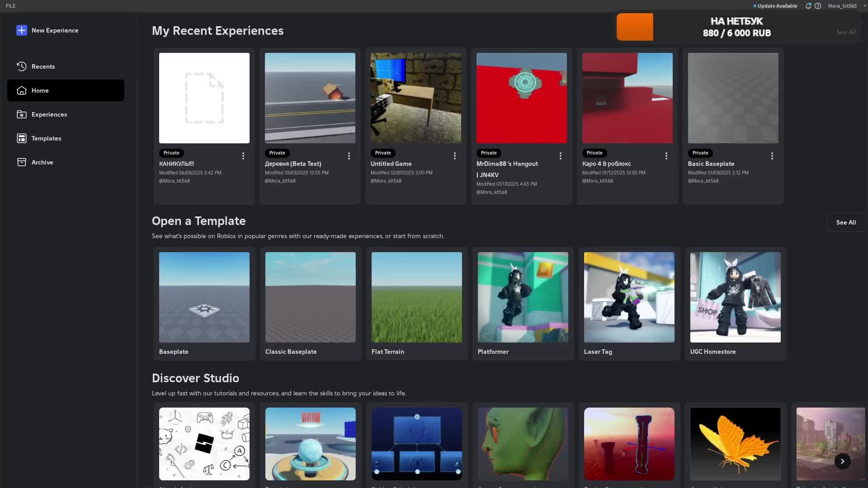The height and width of the screenshot is (488, 868).
Task: Click the Experiences folder icon
Action: pos(22,114)
